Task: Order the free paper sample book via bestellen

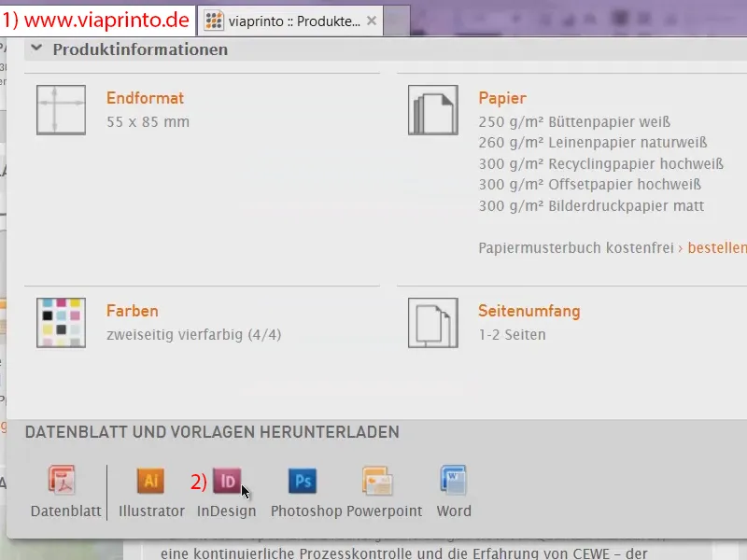Action: tap(717, 247)
